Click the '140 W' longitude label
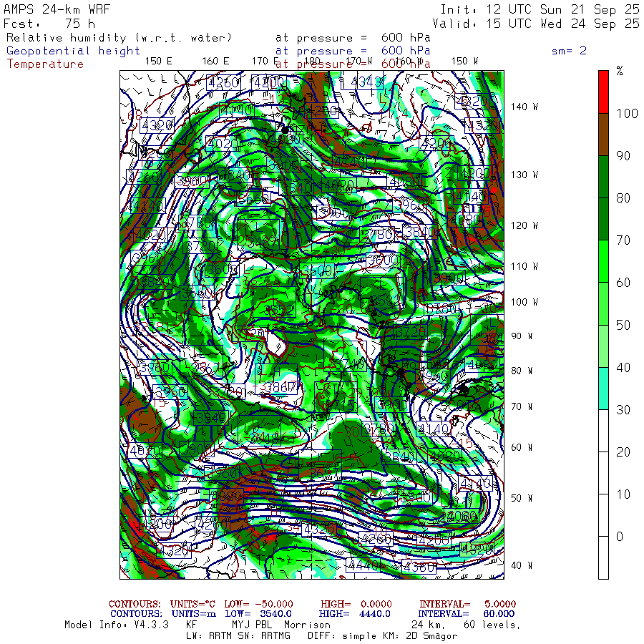Screen dimensions: 644x644 [525, 107]
